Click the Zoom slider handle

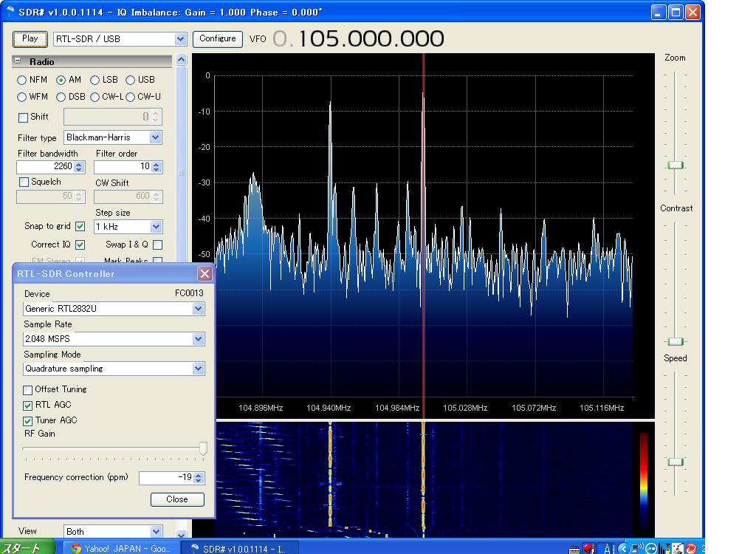(675, 165)
